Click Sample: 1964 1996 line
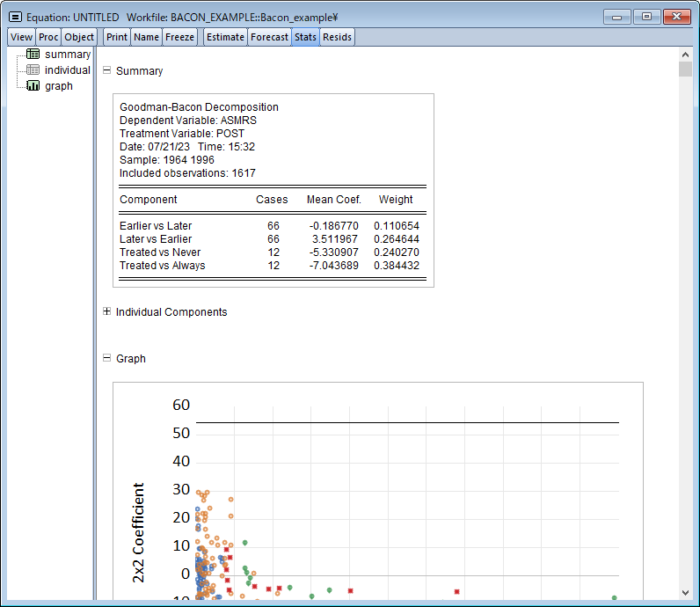 coord(167,160)
